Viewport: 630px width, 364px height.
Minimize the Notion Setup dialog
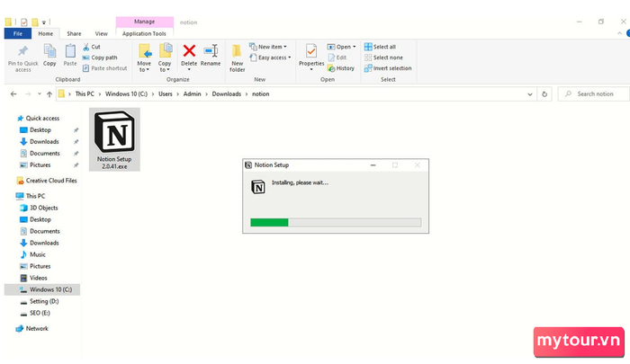coord(373,165)
